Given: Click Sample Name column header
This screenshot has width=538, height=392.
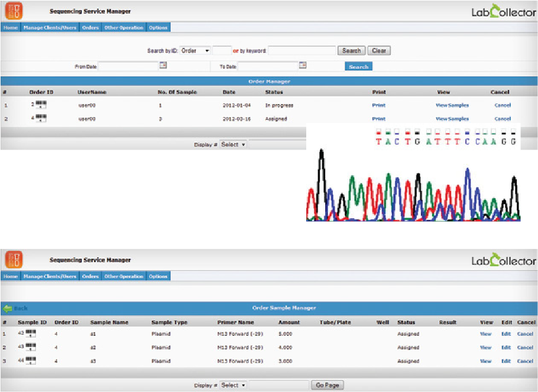Looking at the screenshot, I should click(109, 322).
